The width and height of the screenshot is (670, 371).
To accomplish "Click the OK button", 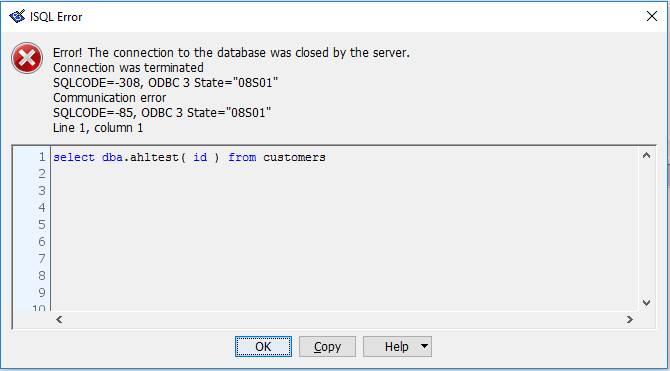I will 263,346.
